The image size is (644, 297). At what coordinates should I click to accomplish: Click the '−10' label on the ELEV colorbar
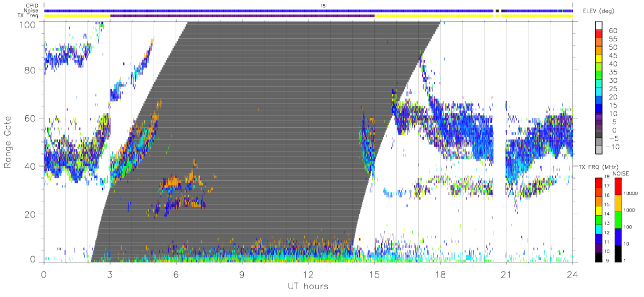611,147
